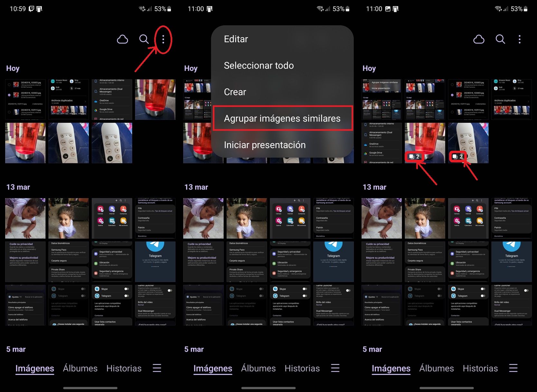Switch to the Álbumes tab
Viewport: 537px width, 392px height.
tap(80, 368)
